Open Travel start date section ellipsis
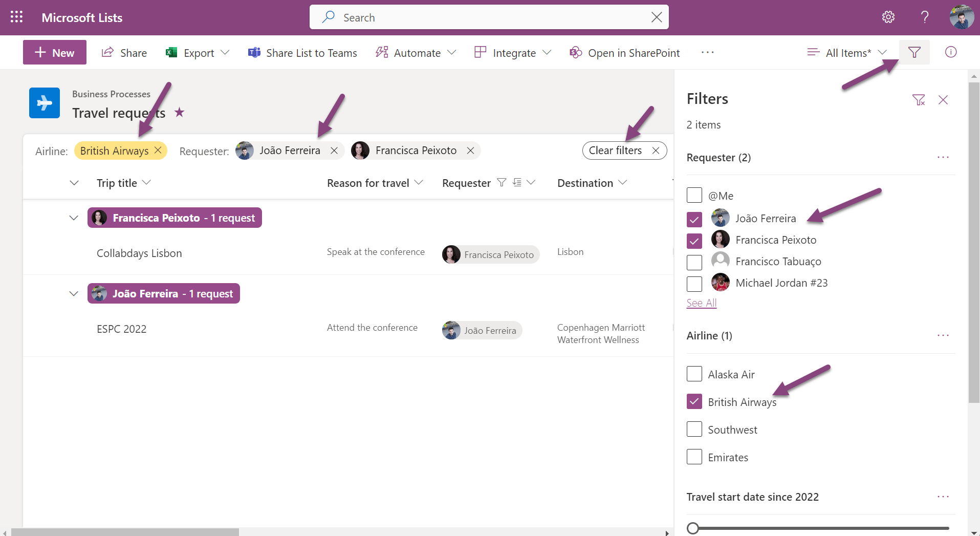The image size is (980, 536). tap(943, 497)
